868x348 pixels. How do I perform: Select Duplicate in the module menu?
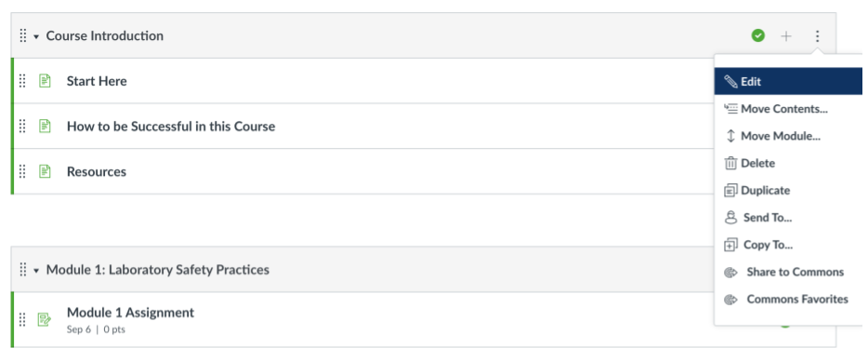pos(788,190)
